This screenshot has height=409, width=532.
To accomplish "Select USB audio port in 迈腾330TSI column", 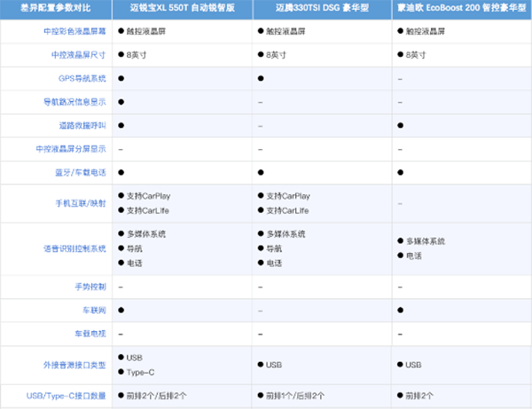I will point(274,365).
